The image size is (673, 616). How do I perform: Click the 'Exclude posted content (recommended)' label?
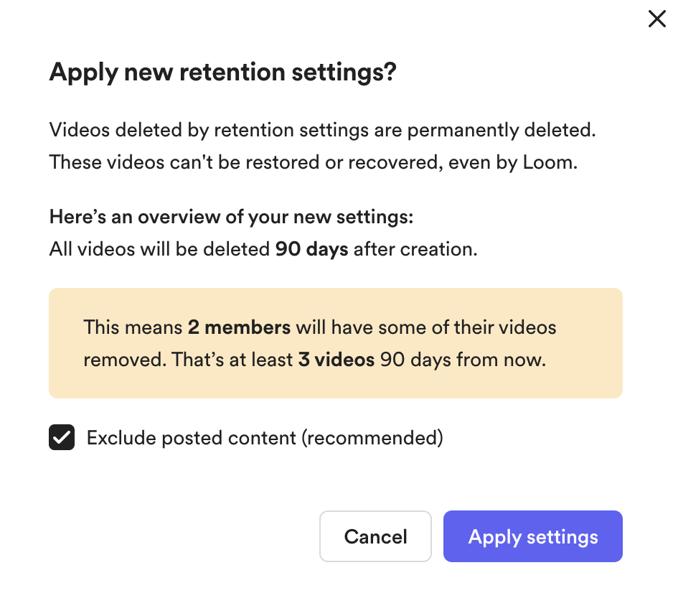coord(265,438)
